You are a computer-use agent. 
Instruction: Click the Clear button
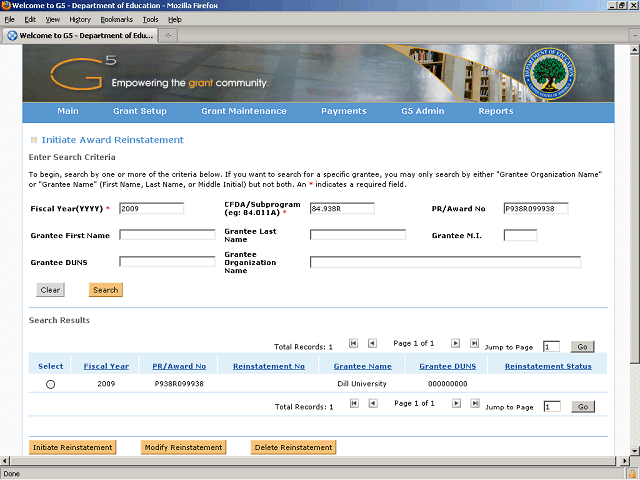(x=50, y=290)
